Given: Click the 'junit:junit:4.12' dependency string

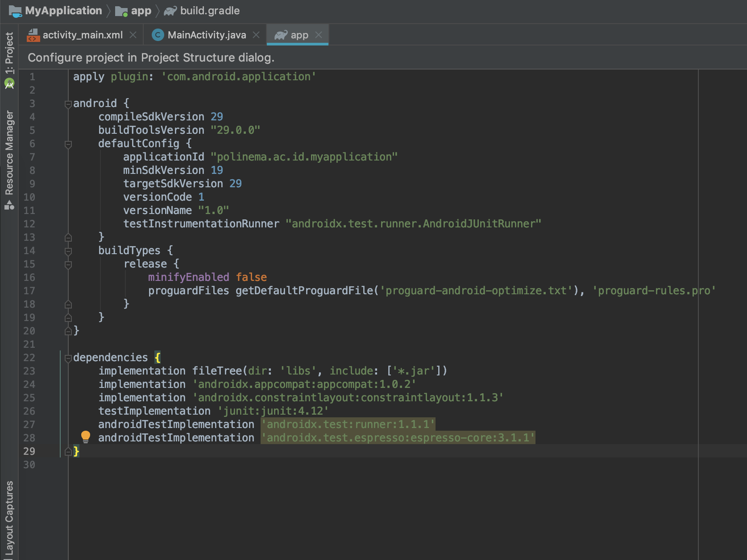Looking at the screenshot, I should point(273,411).
